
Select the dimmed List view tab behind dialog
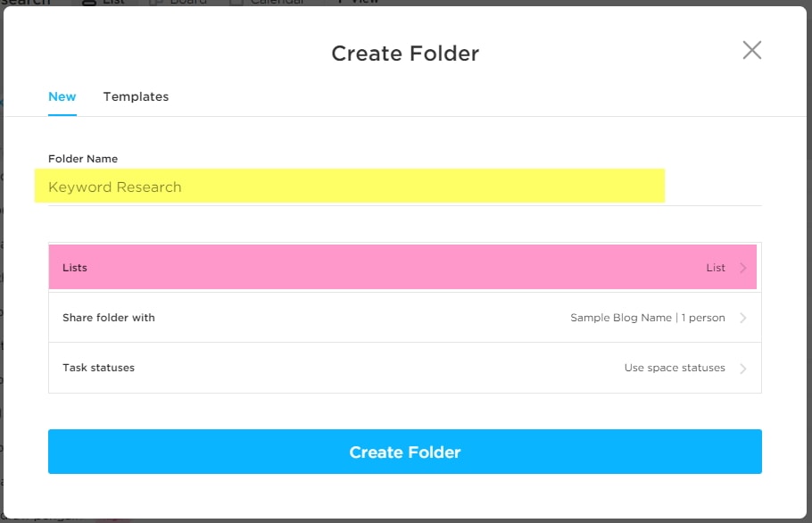tap(104, 2)
